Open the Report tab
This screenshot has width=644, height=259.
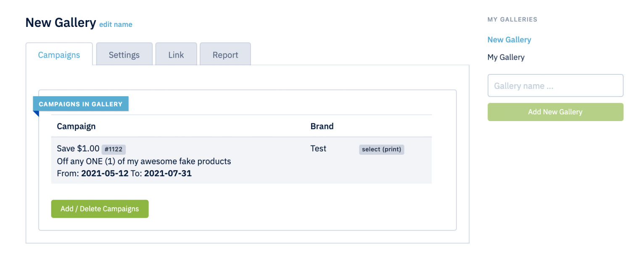[225, 55]
